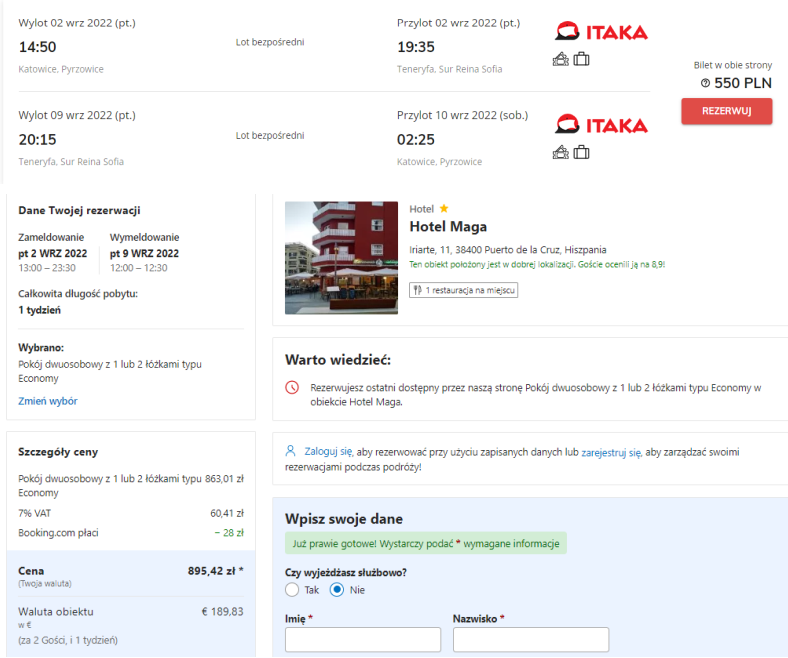
Task: Open Hotel Maga photo thumbnail
Action: pyautogui.click(x=341, y=258)
